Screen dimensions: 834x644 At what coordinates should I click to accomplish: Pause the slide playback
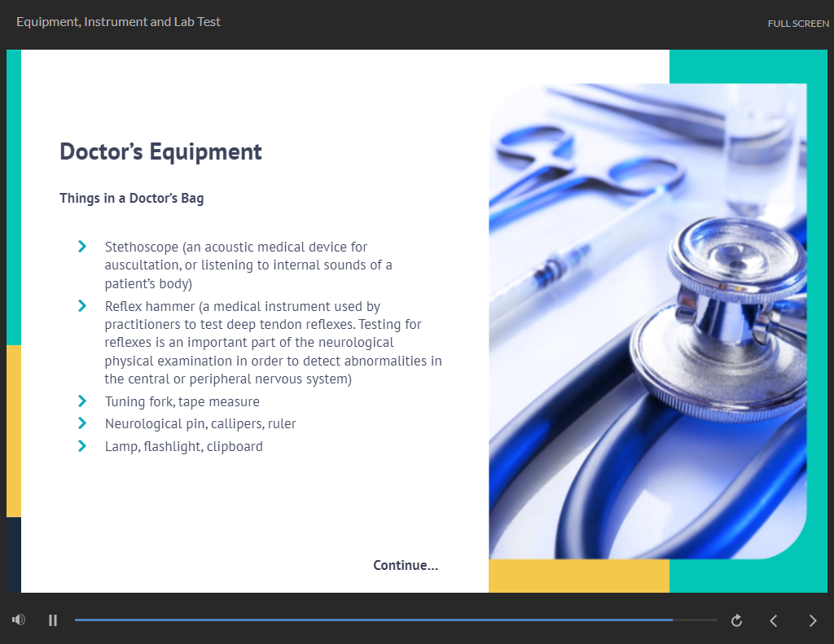[x=53, y=620]
